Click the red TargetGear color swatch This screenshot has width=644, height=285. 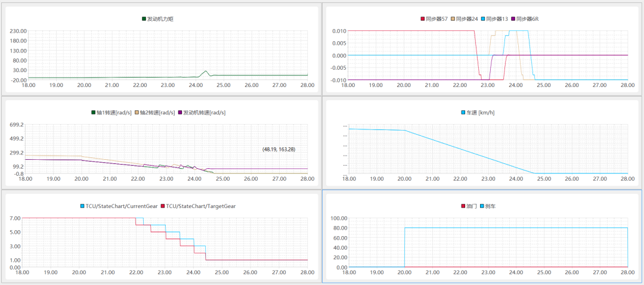click(x=163, y=206)
